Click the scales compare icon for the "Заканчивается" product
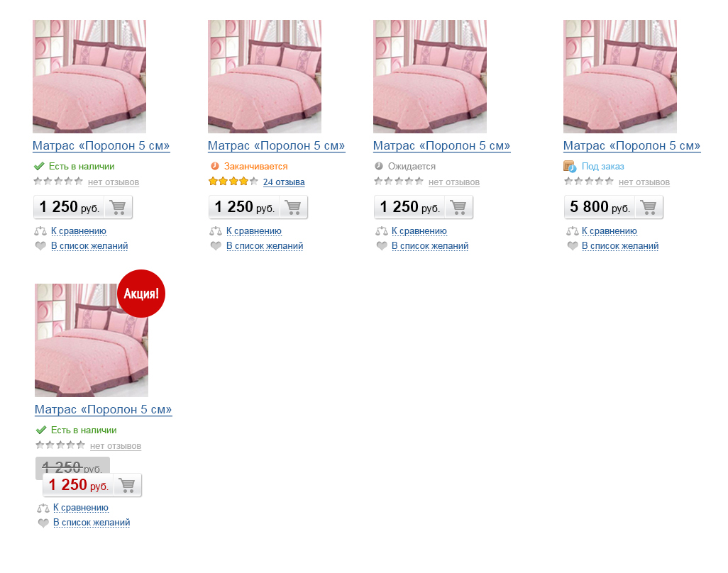The width and height of the screenshot is (728, 573). (x=215, y=231)
